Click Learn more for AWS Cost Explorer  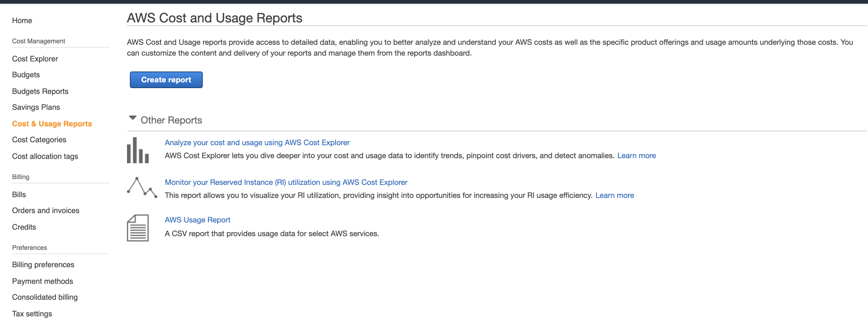click(x=636, y=156)
